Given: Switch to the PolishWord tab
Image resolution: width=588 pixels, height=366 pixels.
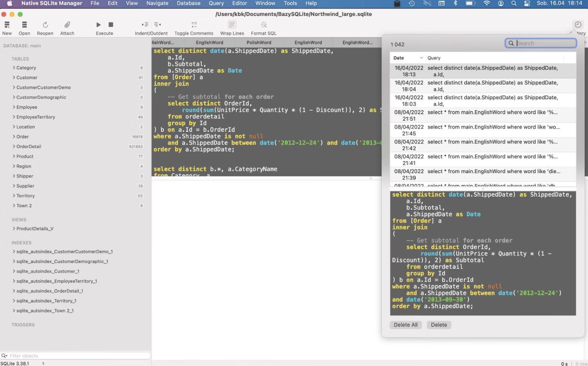Looking at the screenshot, I should pyautogui.click(x=259, y=42).
